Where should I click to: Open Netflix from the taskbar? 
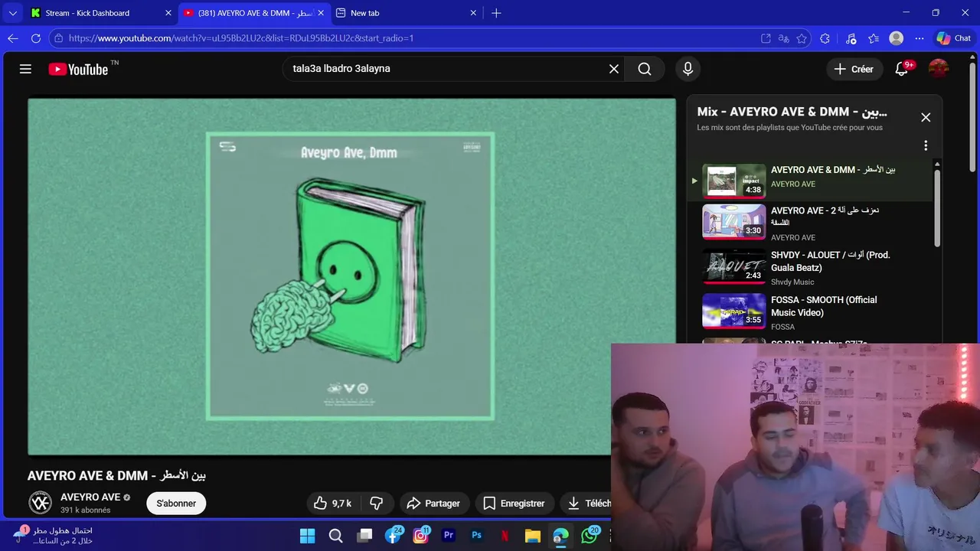(x=505, y=536)
